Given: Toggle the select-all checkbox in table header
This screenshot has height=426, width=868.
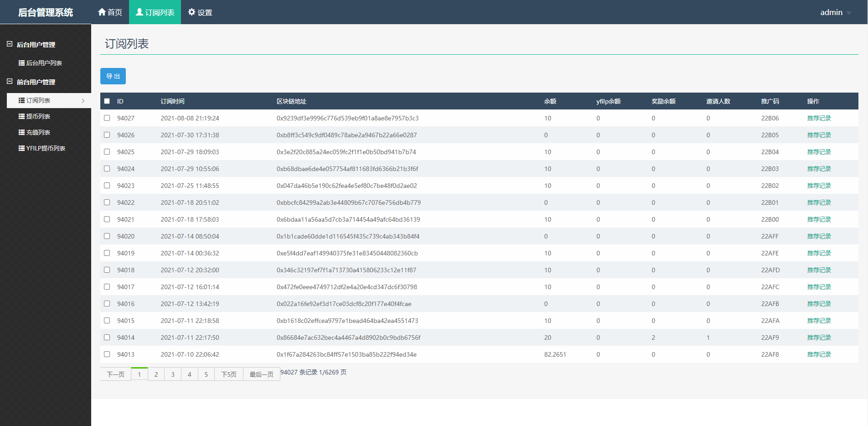Looking at the screenshot, I should (107, 101).
